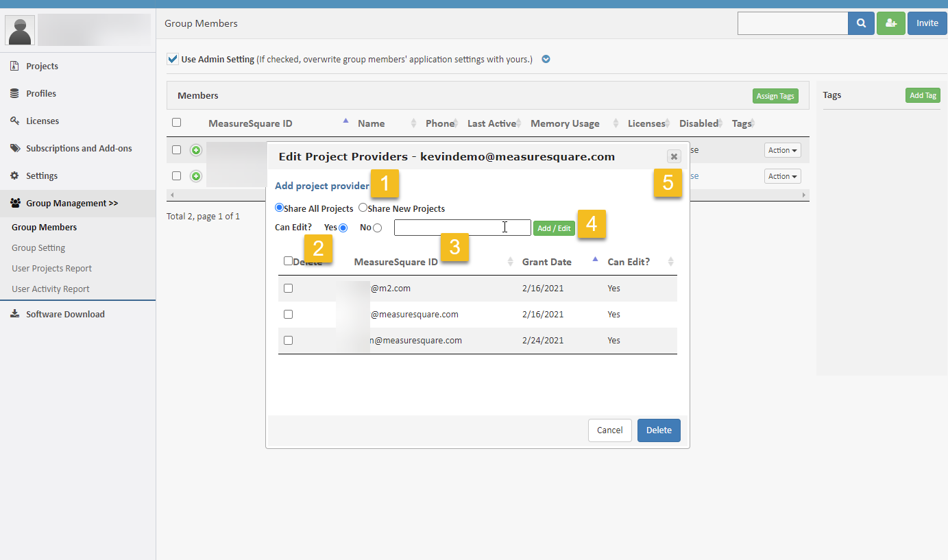Sort dialog list by Can Edit? arrows
Image resolution: width=948 pixels, height=560 pixels.
tap(671, 262)
